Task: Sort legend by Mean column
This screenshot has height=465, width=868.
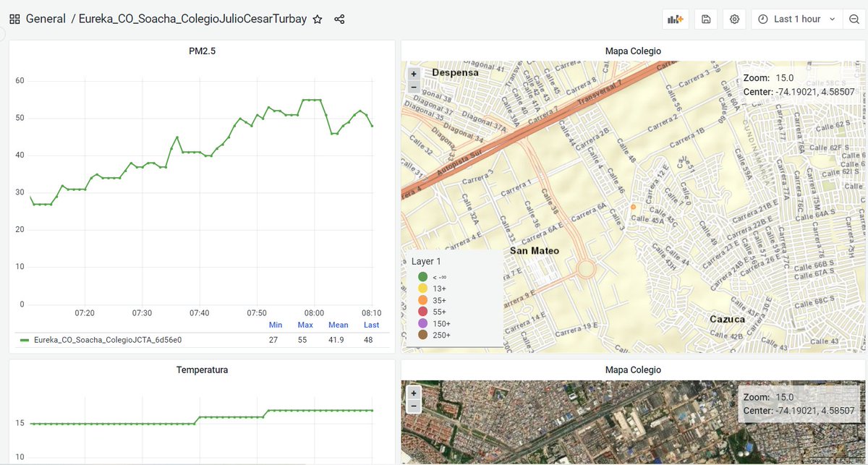Action: tap(338, 325)
